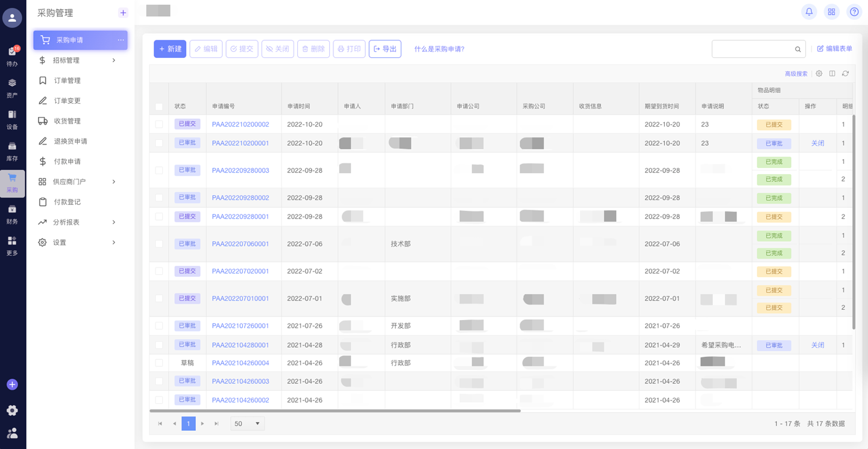Focus the search input field
The height and width of the screenshot is (449, 868).
coord(752,49)
